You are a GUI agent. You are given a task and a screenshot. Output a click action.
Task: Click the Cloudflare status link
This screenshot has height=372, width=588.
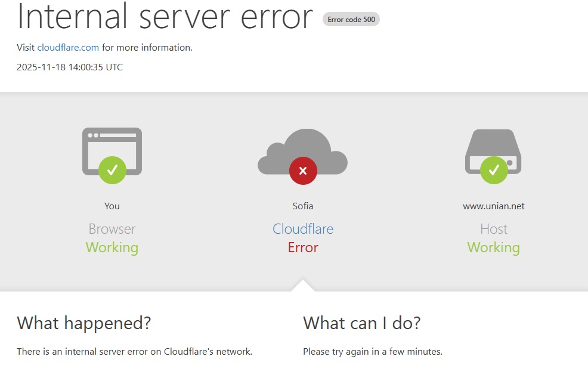(x=303, y=229)
